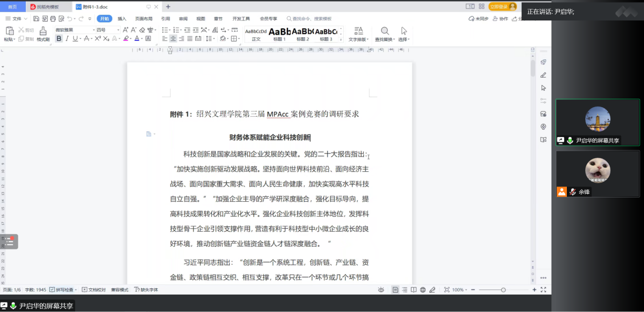Click the zoom slider handle in status bar
644x312 pixels.
503,289
